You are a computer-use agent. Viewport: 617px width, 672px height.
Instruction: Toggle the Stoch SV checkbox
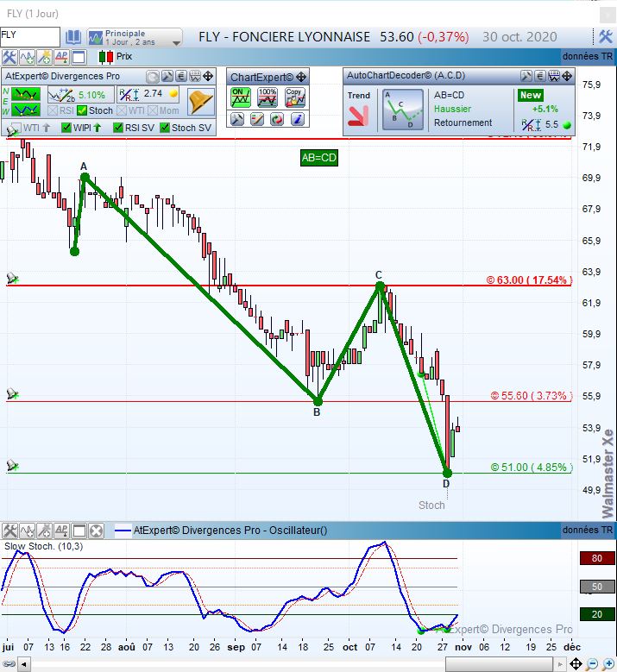pos(165,128)
